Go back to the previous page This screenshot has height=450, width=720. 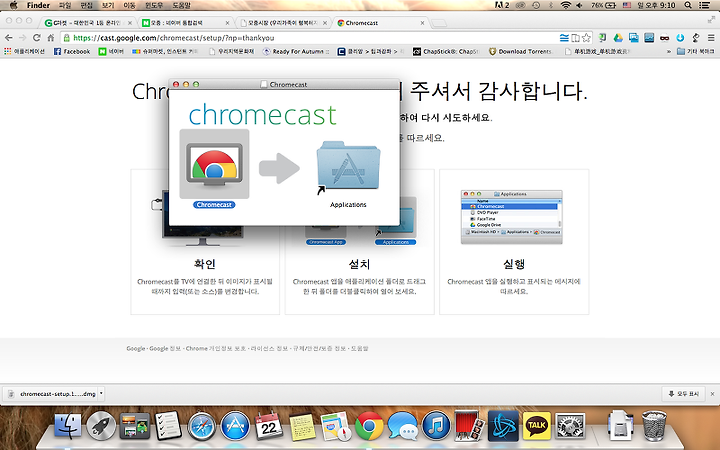(x=8, y=38)
